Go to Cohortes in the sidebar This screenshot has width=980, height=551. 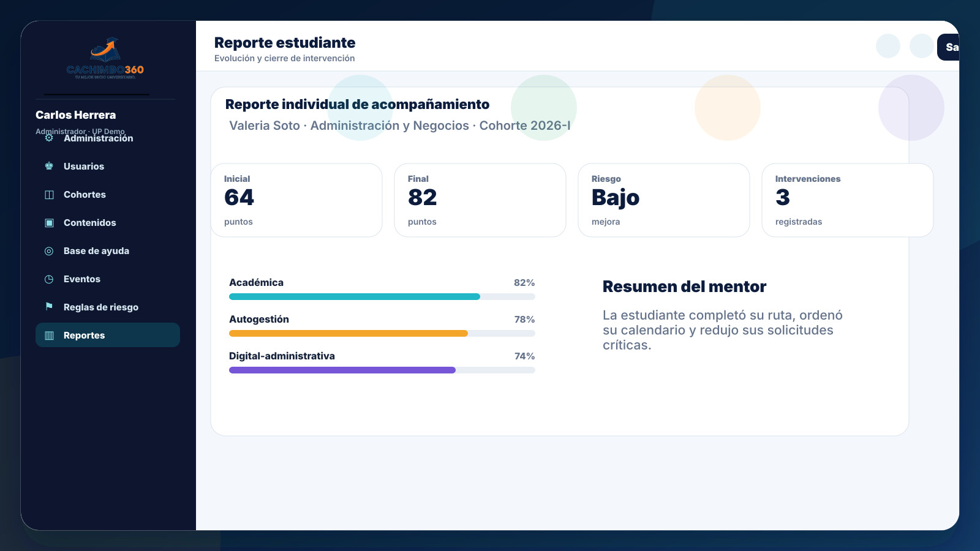[108, 195]
